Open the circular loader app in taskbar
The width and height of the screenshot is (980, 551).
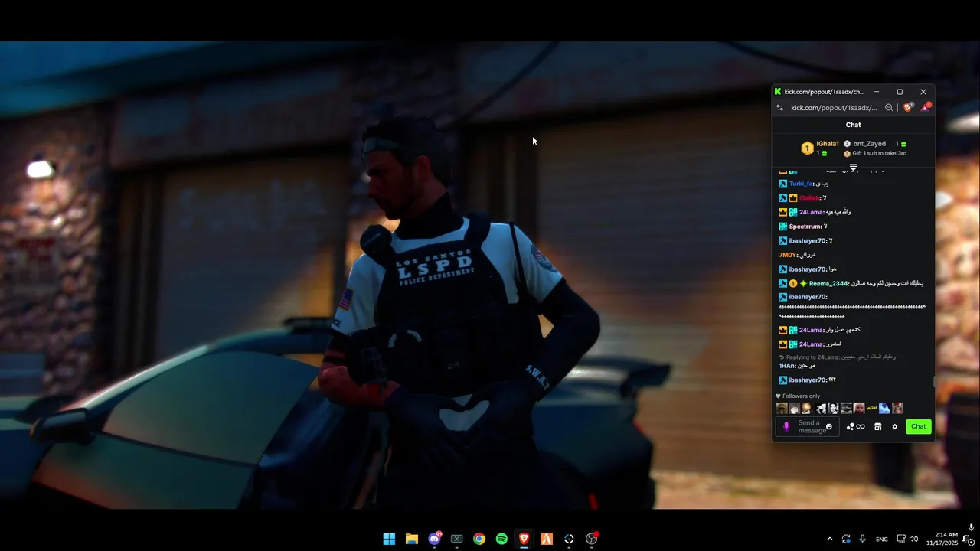tap(569, 539)
